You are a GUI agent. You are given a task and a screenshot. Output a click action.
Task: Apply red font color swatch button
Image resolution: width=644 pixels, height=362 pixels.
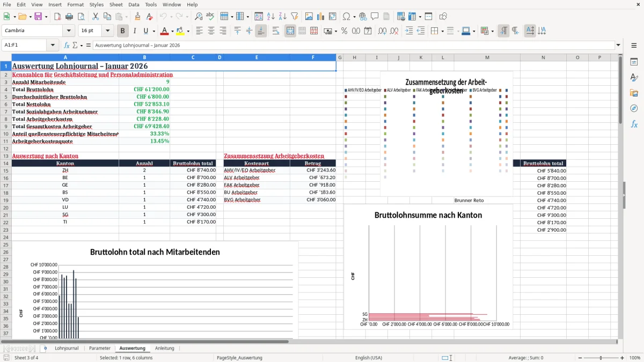pyautogui.click(x=164, y=31)
